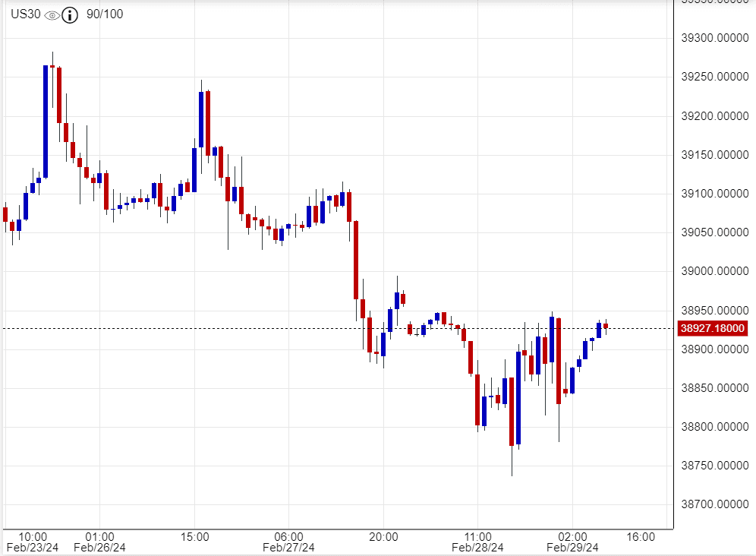
Task: Open the US30 info icon
Action: click(x=70, y=14)
